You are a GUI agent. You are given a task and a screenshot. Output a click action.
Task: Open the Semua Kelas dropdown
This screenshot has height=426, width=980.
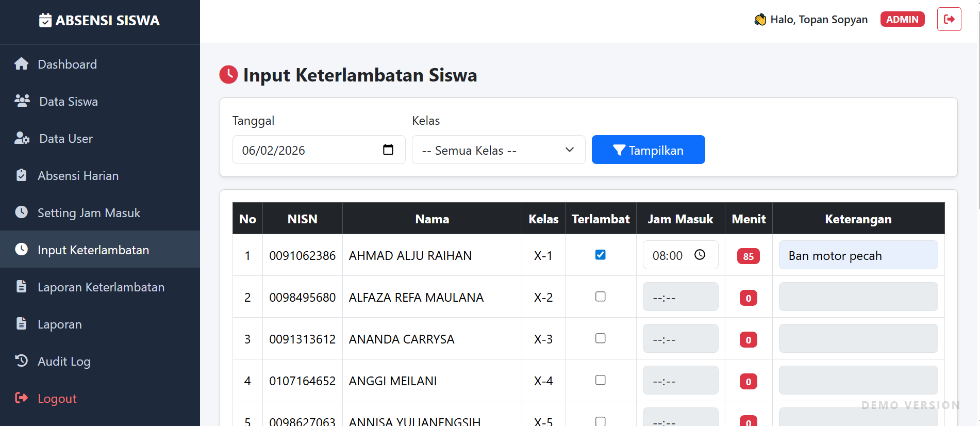pyautogui.click(x=498, y=150)
